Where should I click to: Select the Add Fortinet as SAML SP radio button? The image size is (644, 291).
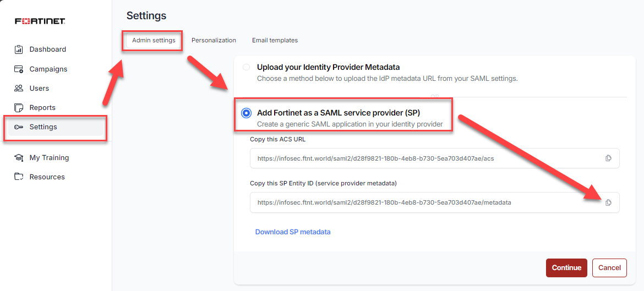[246, 113]
